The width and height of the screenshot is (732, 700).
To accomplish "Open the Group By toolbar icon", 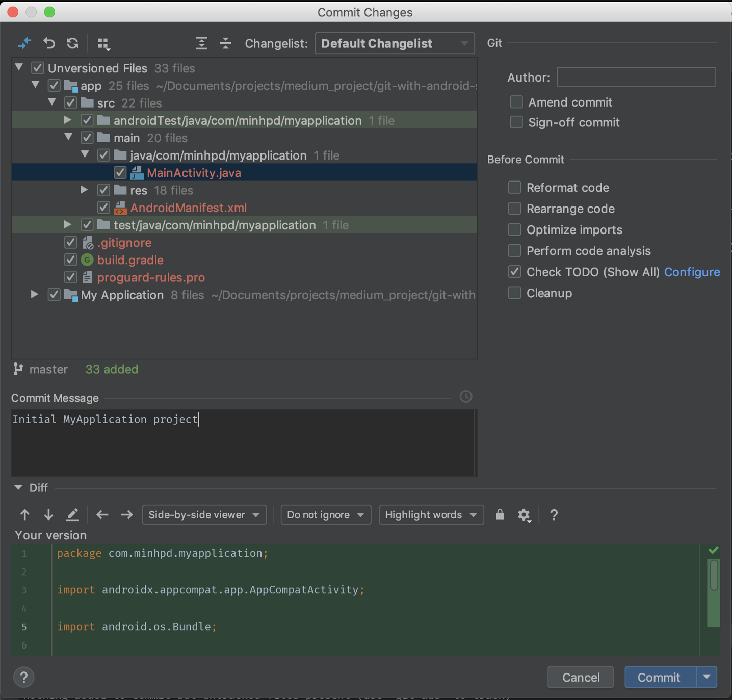I will tap(103, 44).
